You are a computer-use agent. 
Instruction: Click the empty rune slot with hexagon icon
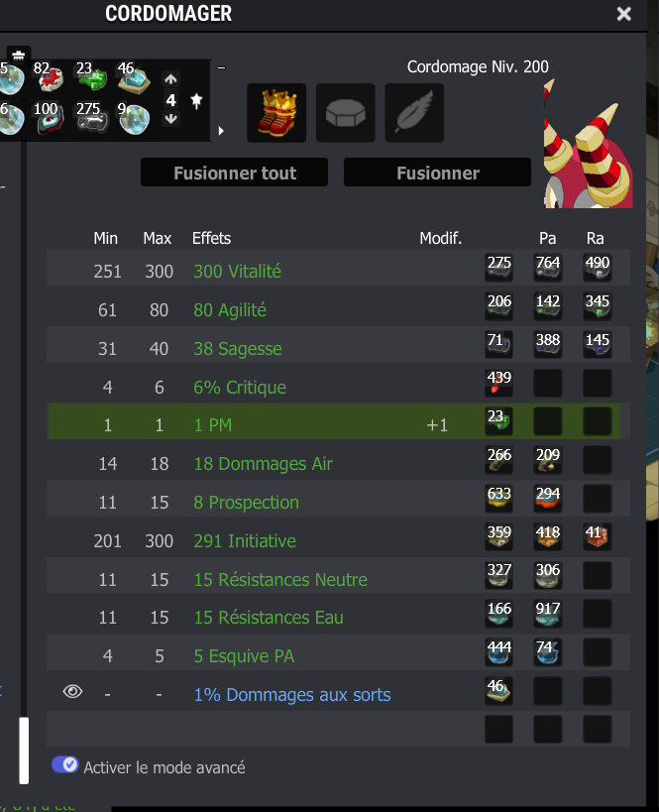point(345,113)
